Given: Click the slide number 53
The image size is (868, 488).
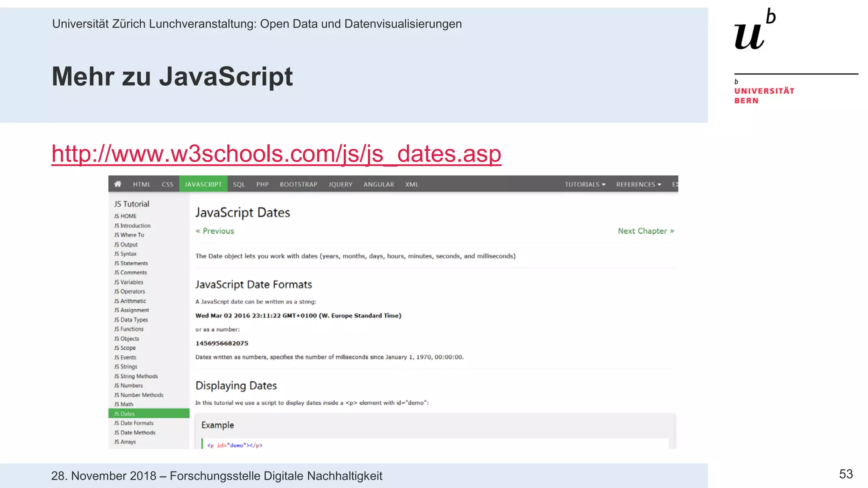Looking at the screenshot, I should (x=846, y=474).
